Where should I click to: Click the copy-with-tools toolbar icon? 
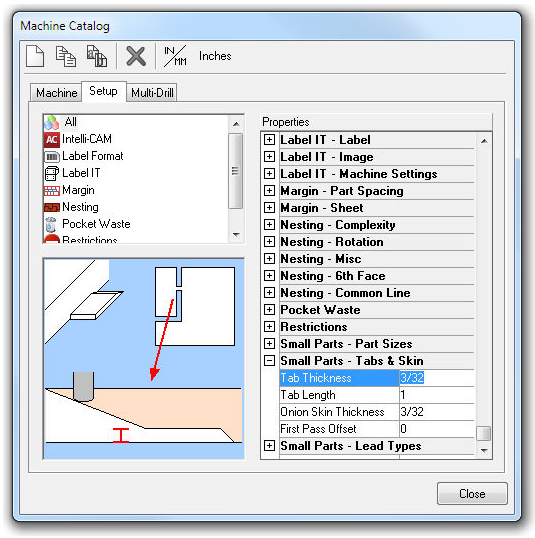[x=96, y=56]
